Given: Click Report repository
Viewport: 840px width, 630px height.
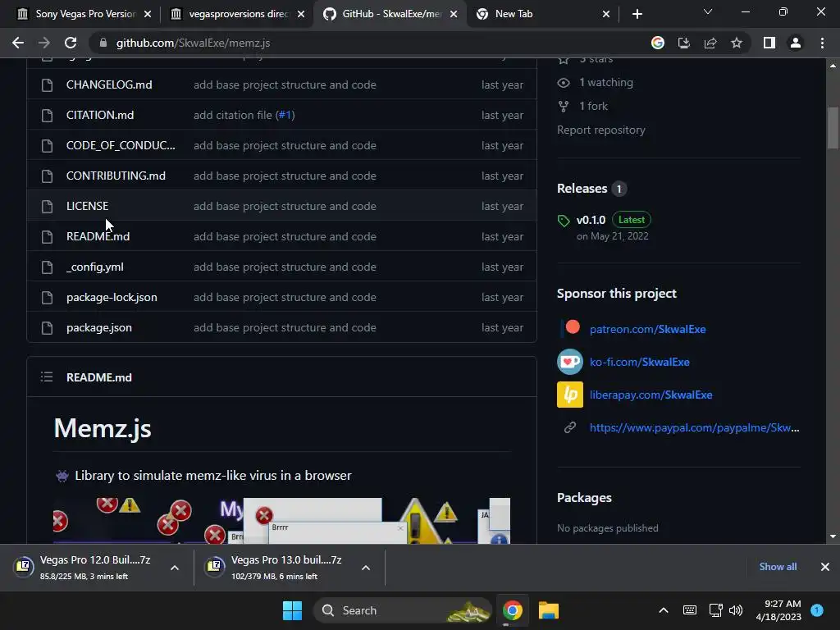Looking at the screenshot, I should click(601, 130).
